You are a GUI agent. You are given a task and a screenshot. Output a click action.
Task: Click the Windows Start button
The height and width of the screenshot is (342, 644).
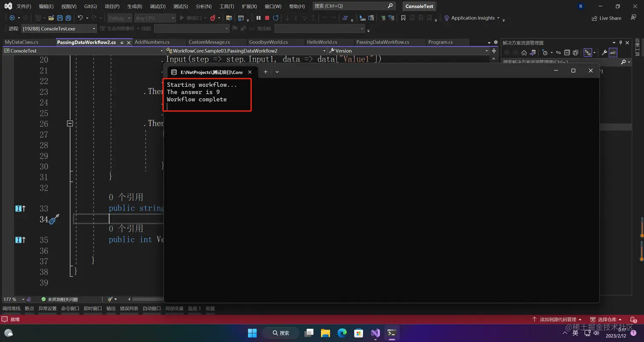(252, 333)
